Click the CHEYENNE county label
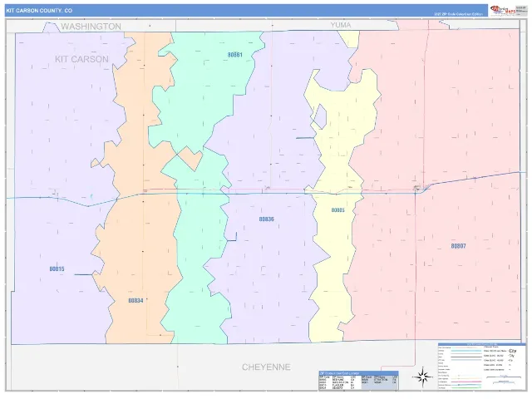This screenshot has width=532, height=399. [x=266, y=367]
